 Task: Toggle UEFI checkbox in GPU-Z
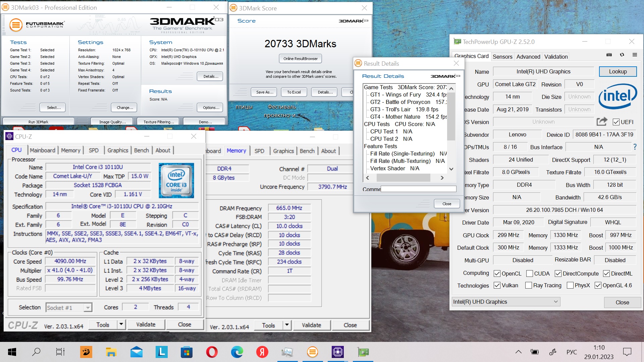[616, 122]
